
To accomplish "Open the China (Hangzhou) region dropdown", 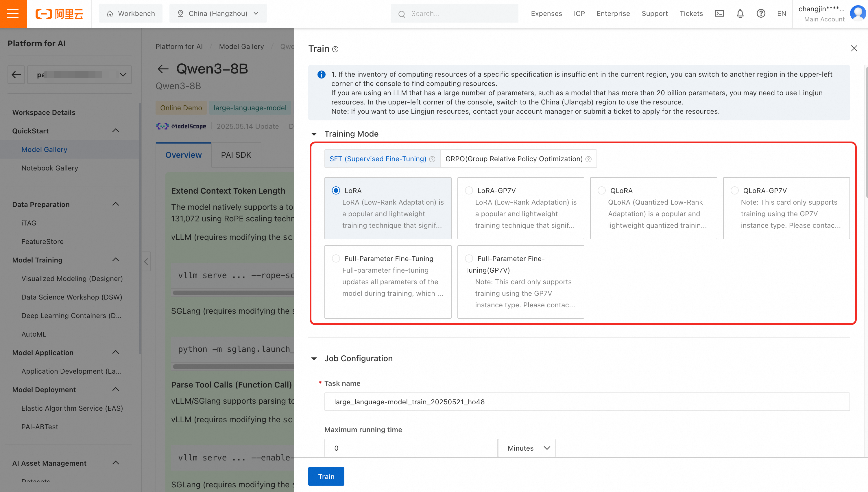I will 218,14.
